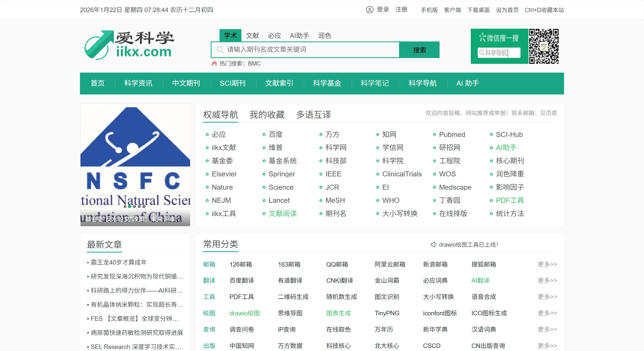Expand 更多>> in the 邮箱 row
Viewport: 644px width, 351px height.
click(547, 264)
